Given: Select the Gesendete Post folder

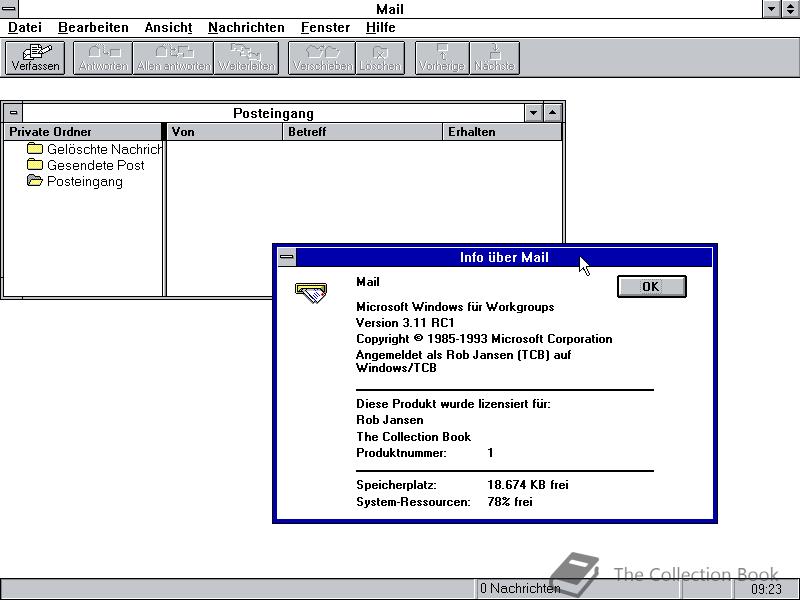Looking at the screenshot, I should tap(86, 165).
